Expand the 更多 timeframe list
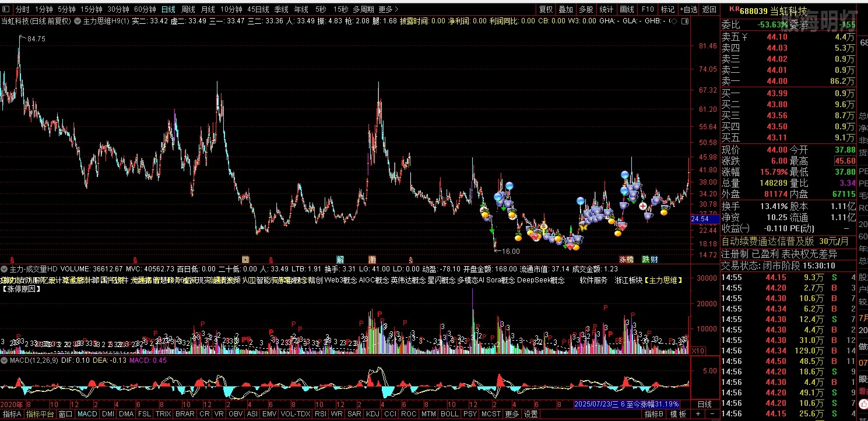The height and width of the screenshot is (421, 868). click(389, 9)
